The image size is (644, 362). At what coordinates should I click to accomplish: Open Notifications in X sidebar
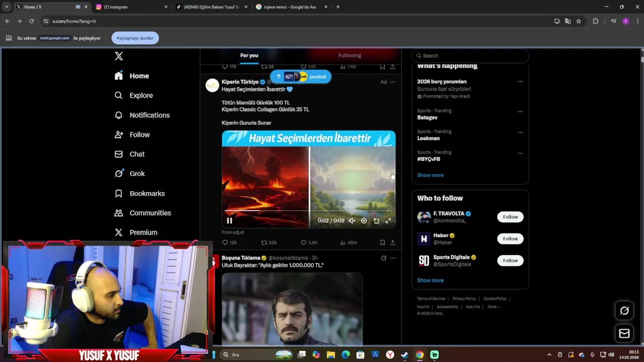(142, 115)
